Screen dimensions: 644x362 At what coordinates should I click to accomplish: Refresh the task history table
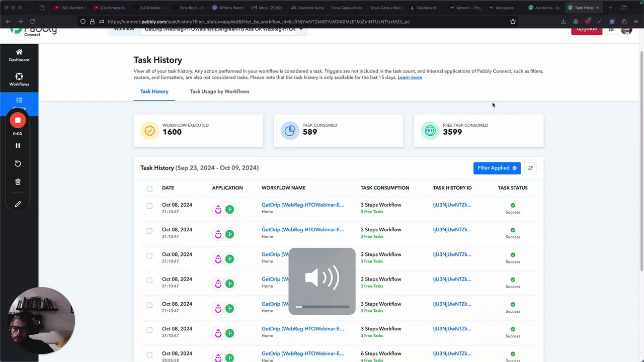[530, 168]
